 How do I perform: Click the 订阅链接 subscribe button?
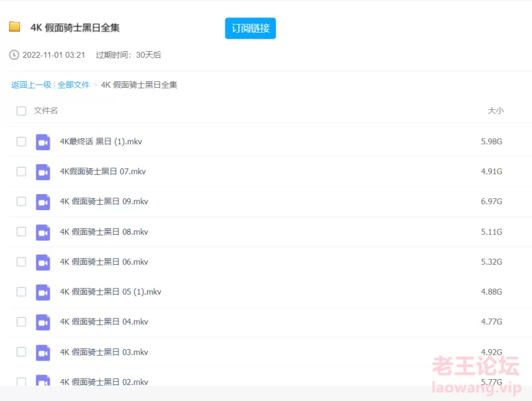click(251, 28)
